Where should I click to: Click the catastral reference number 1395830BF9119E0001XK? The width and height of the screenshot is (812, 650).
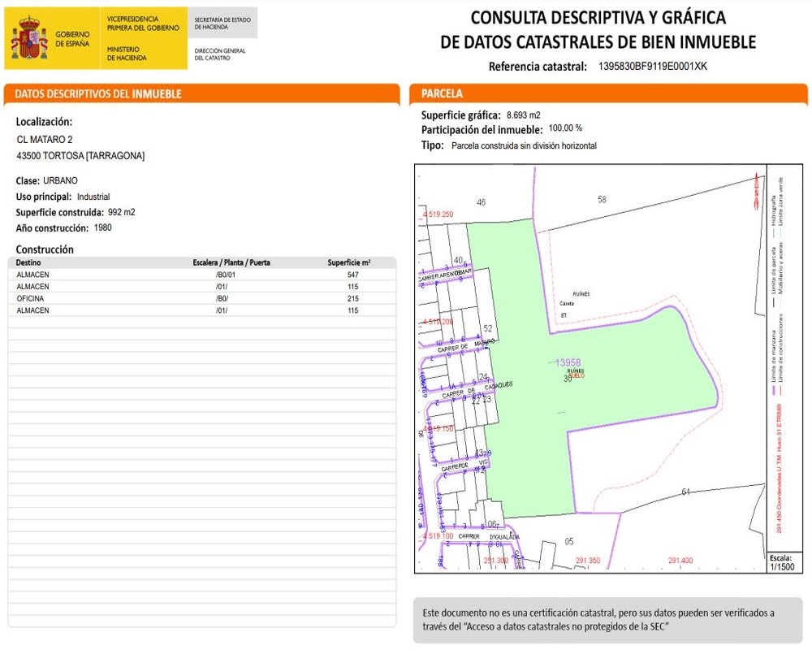652,67
